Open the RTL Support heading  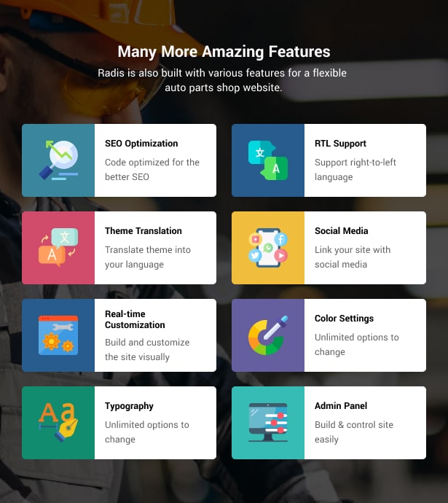[x=340, y=144]
